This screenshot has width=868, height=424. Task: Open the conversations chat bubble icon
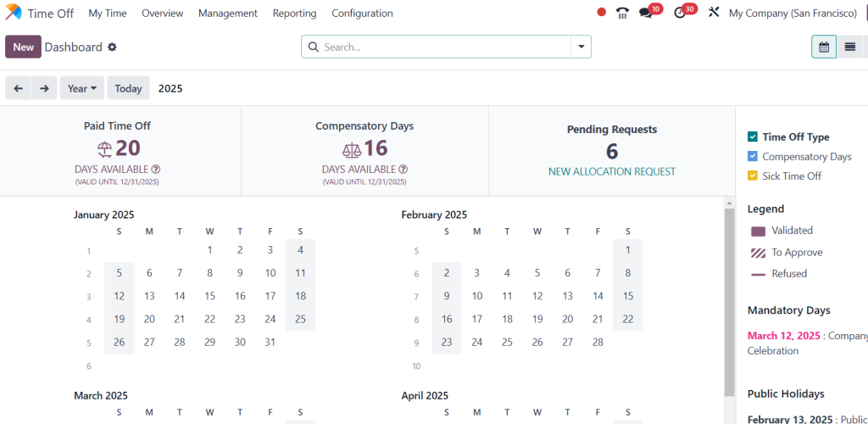click(x=645, y=13)
